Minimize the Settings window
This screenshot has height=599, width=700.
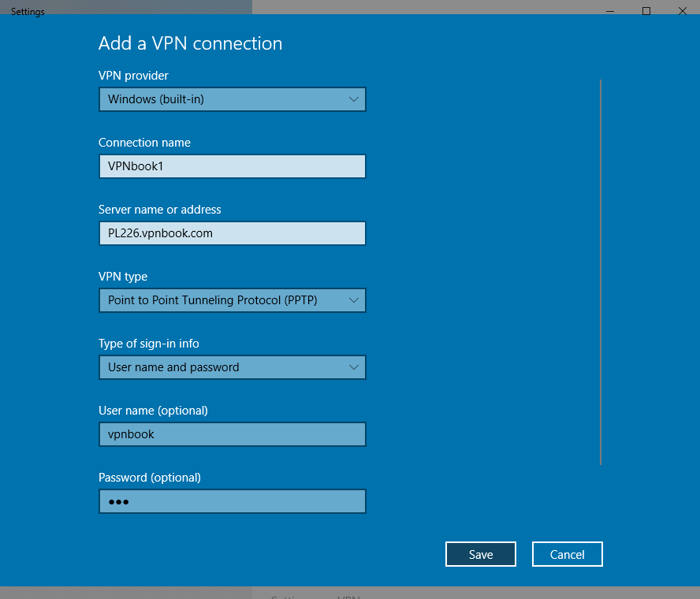click(x=610, y=11)
